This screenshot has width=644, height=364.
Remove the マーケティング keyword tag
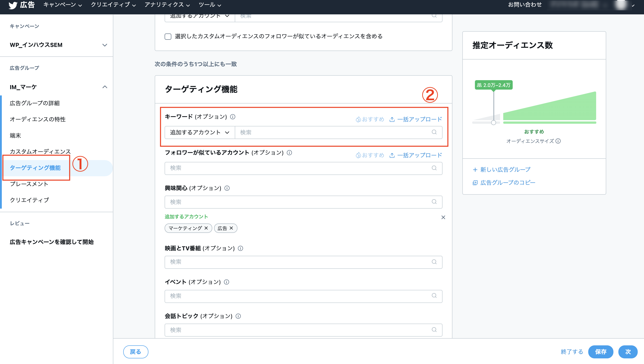coord(206,228)
